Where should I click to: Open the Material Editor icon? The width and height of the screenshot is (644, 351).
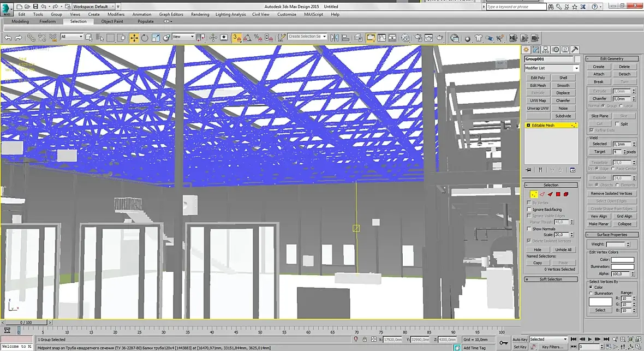click(x=406, y=38)
